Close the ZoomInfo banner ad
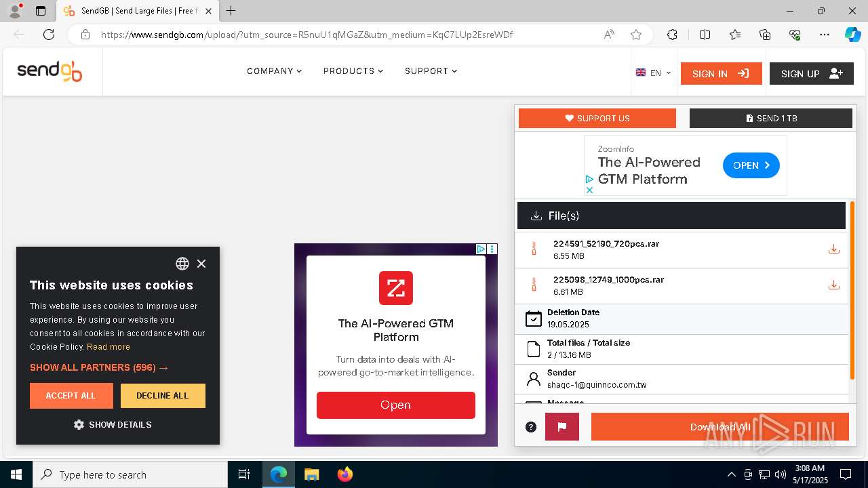868x488 pixels. pos(589,190)
